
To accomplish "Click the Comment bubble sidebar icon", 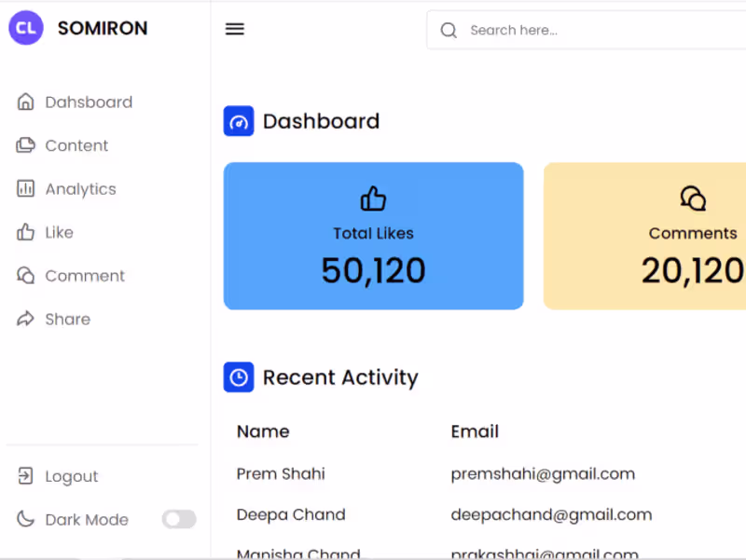I will pos(26,275).
